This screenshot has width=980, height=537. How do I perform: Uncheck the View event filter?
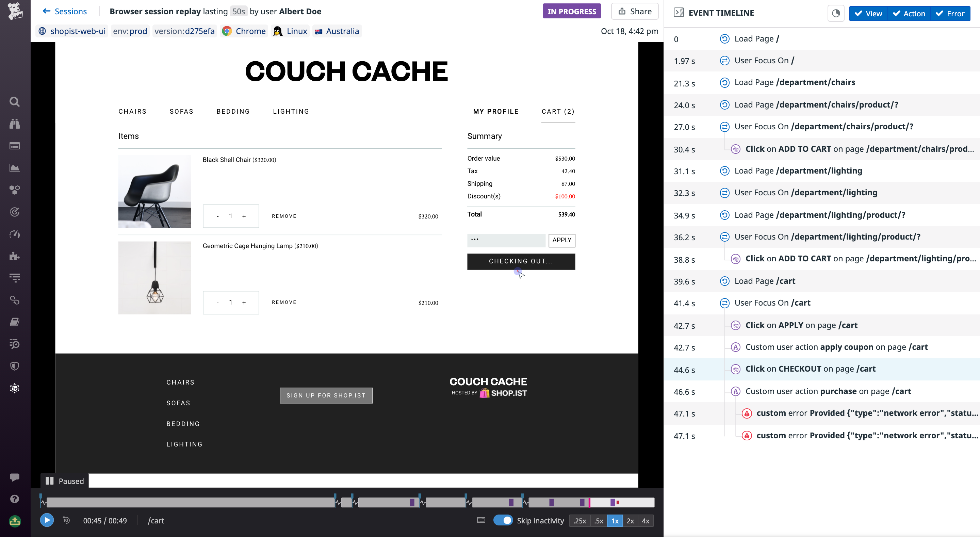[868, 14]
